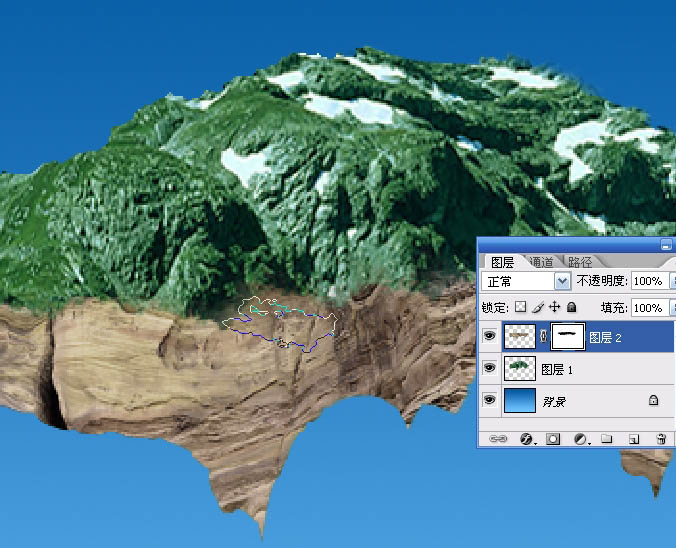
Task: Create a new layer group folder
Action: click(607, 439)
